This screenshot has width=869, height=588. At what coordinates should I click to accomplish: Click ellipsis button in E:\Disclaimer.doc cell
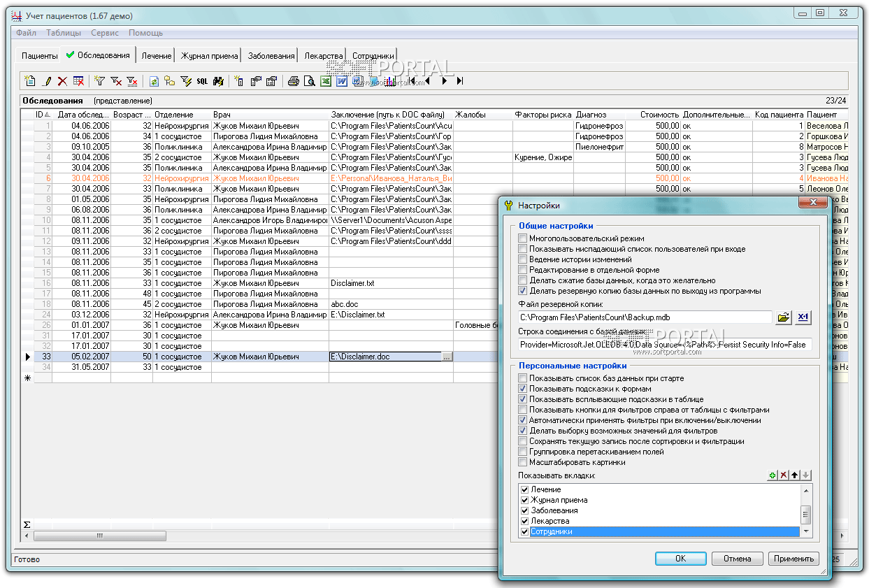tap(447, 357)
